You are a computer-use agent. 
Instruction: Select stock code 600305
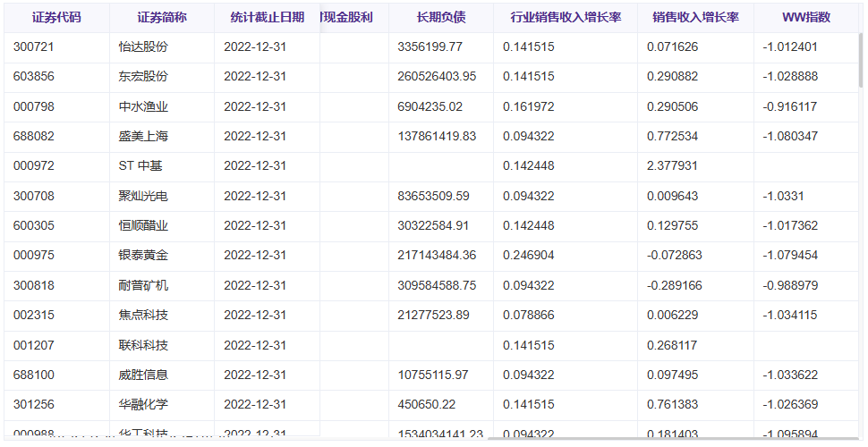pyautogui.click(x=34, y=225)
